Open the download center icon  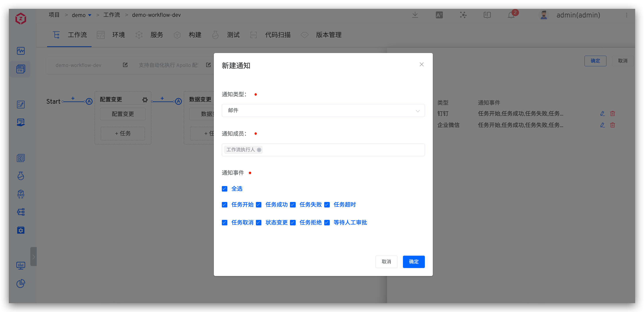tap(415, 15)
